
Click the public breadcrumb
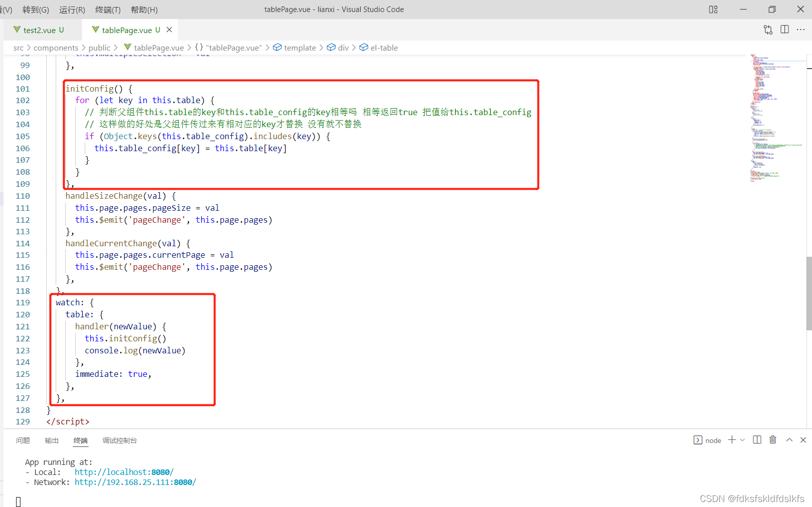pos(100,48)
